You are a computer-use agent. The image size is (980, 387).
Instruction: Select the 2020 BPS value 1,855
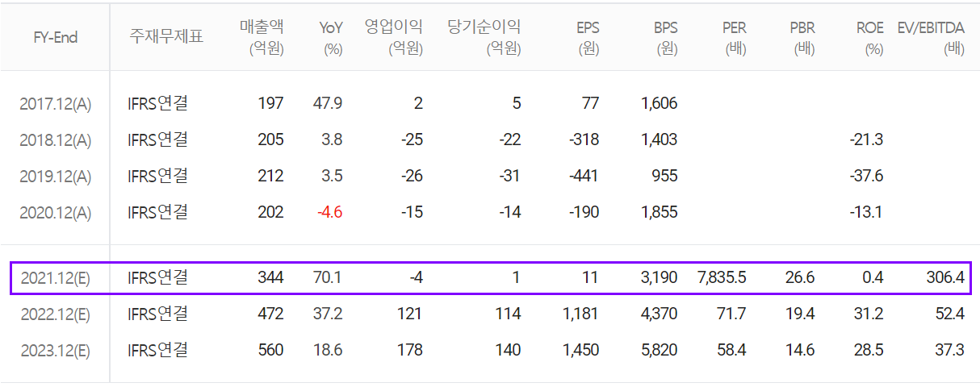pos(659,212)
